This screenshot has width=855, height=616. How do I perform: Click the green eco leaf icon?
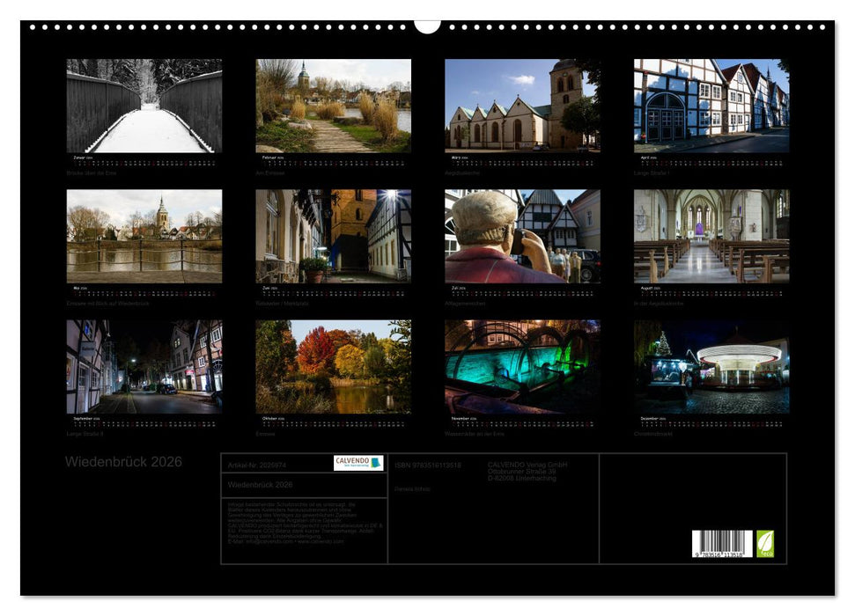click(765, 544)
